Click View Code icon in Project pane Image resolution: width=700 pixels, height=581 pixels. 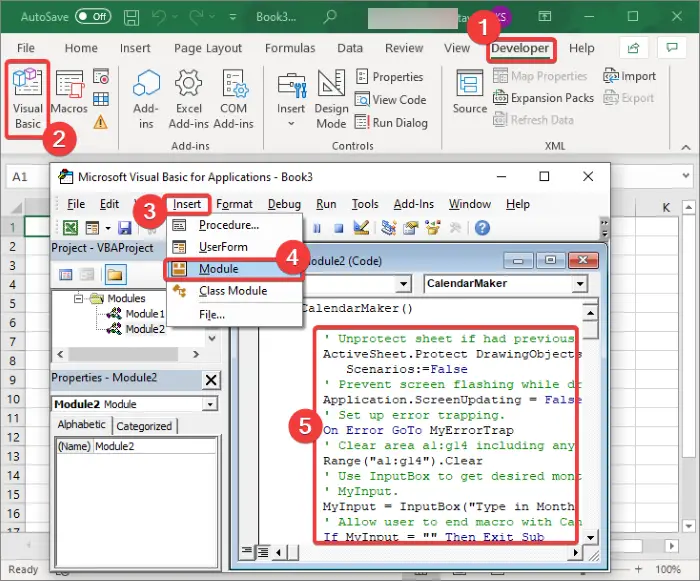66,274
